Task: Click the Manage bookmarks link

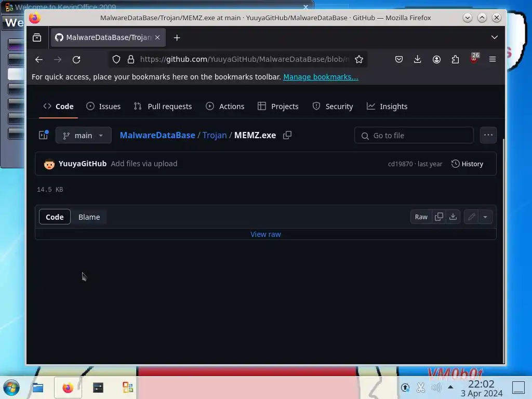Action: [x=321, y=77]
